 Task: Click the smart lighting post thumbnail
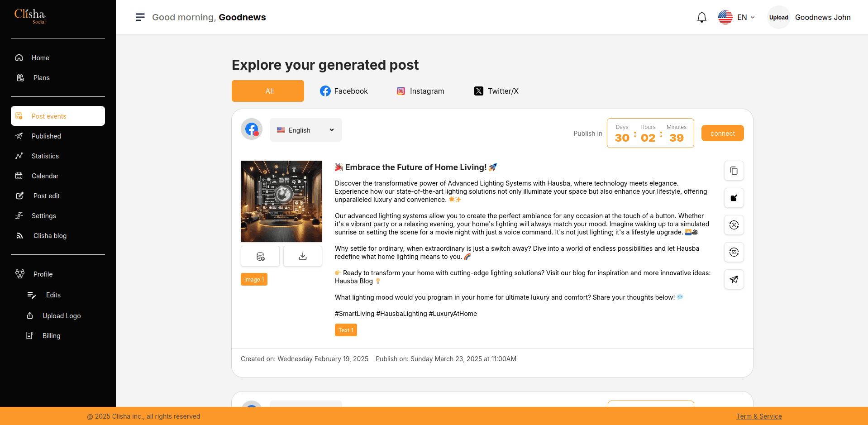pyautogui.click(x=281, y=201)
